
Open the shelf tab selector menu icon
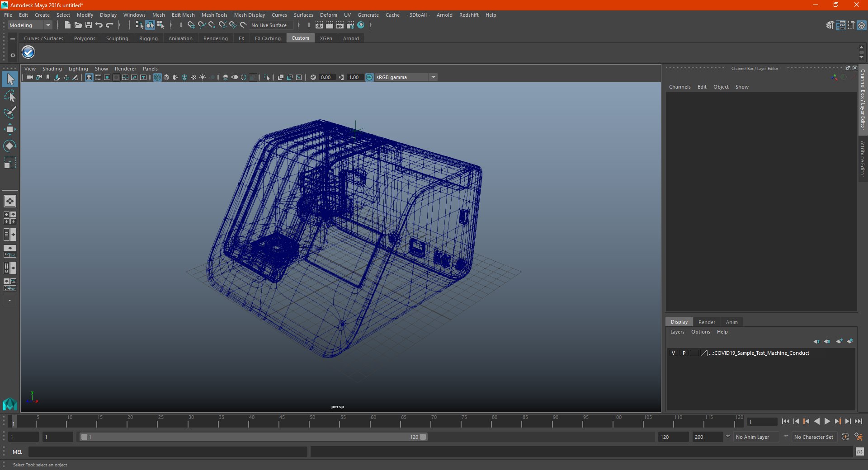point(13,39)
